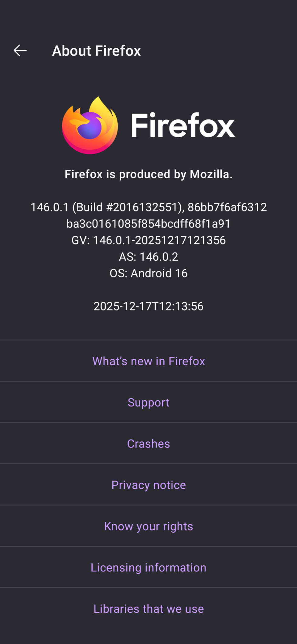The width and height of the screenshot is (297, 644).
Task: Click the hash segment 86bb7f6af6312
Action: pyautogui.click(x=227, y=207)
